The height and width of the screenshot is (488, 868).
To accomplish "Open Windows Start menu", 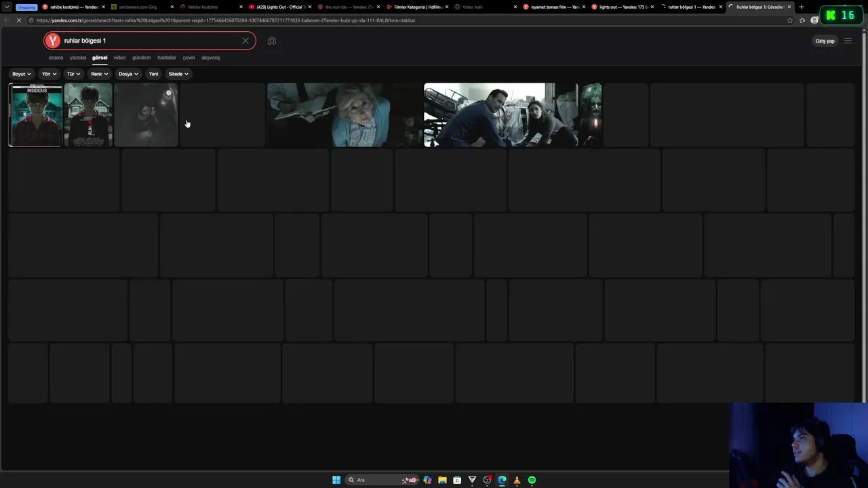I will click(x=336, y=480).
